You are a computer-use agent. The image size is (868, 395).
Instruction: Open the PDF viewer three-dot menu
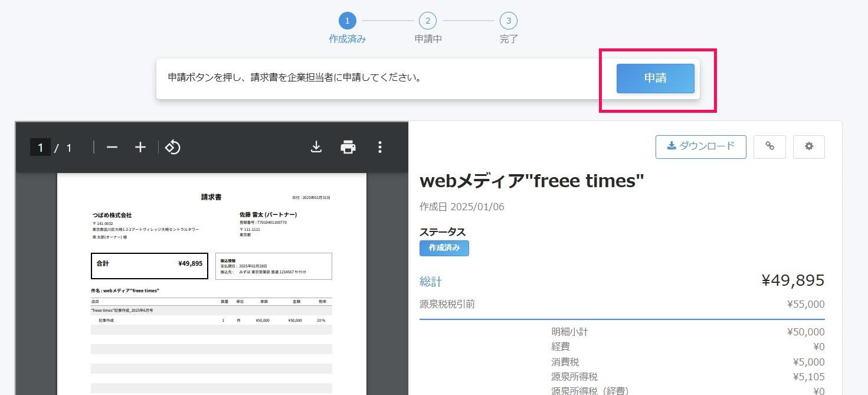coord(380,147)
